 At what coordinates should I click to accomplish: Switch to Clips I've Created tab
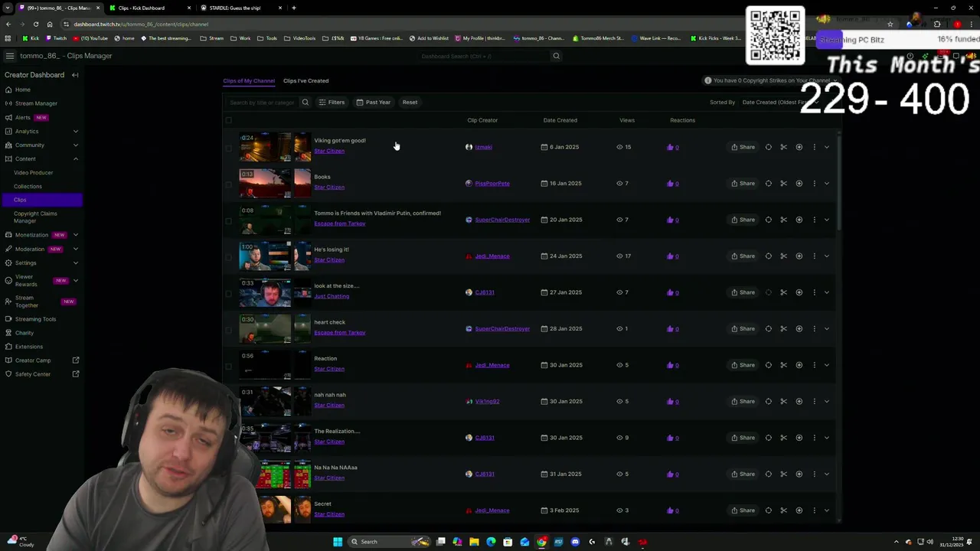[305, 80]
